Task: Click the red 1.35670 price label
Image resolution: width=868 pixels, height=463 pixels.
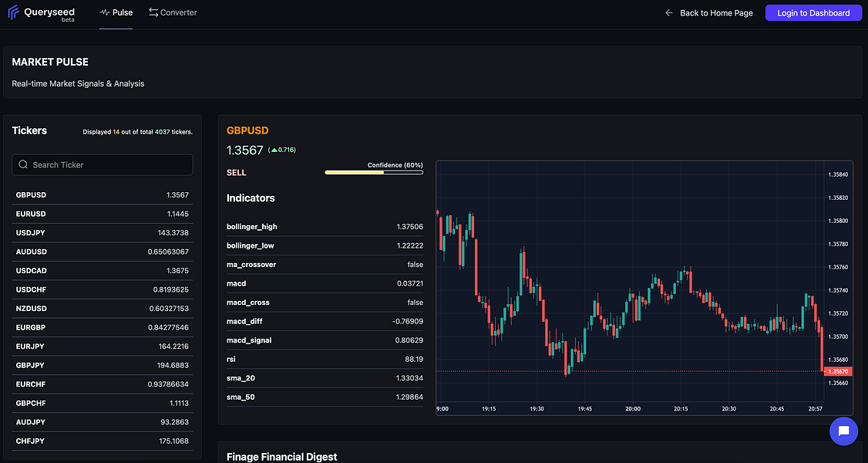Action: [x=836, y=372]
